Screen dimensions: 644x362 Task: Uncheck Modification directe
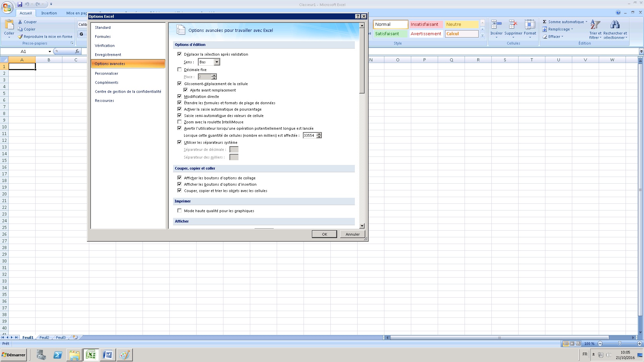(x=179, y=96)
